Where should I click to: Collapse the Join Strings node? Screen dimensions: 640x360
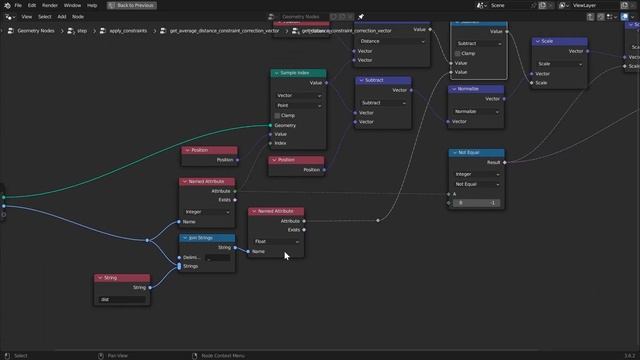[185, 238]
